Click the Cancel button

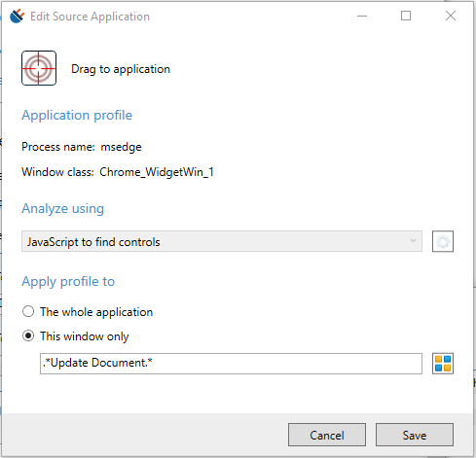(x=327, y=435)
